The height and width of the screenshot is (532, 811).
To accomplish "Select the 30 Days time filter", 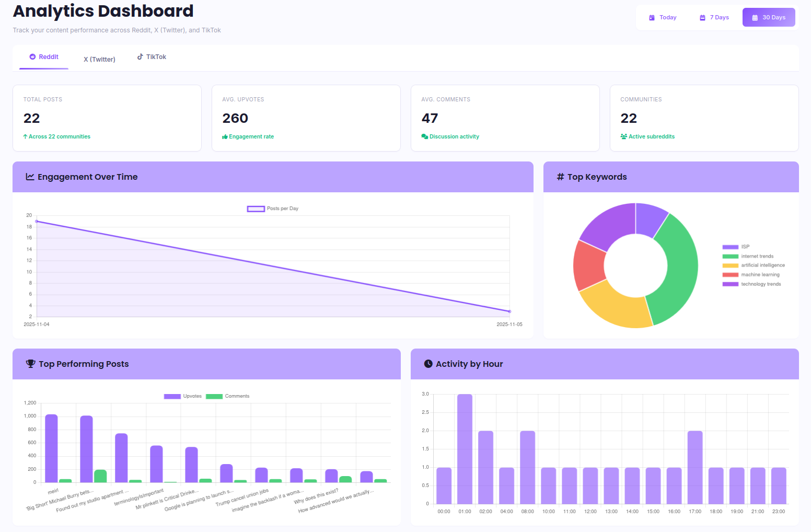I will pyautogui.click(x=769, y=17).
